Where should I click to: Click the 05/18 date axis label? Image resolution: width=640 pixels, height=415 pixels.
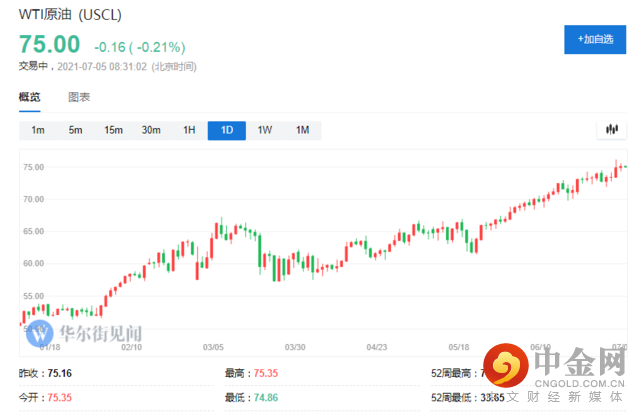click(x=459, y=347)
